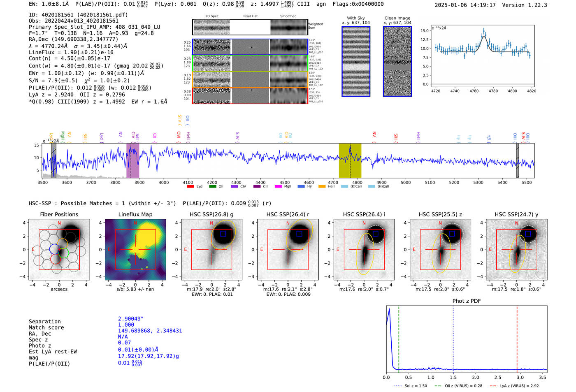Select the 's/b: 5.83 +/- nan' caption
This screenshot has height=392, width=576.
135,289
